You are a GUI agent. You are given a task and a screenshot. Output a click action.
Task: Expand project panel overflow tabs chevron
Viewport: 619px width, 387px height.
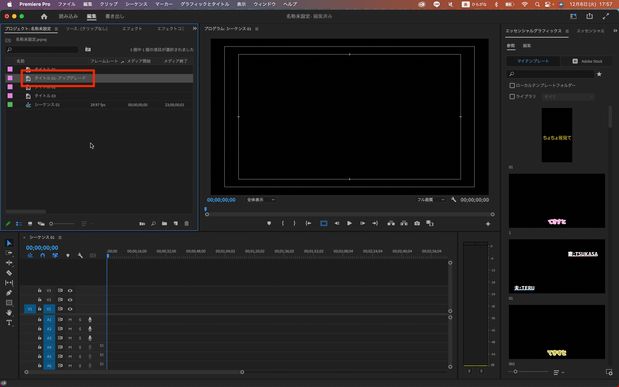pyautogui.click(x=195, y=28)
